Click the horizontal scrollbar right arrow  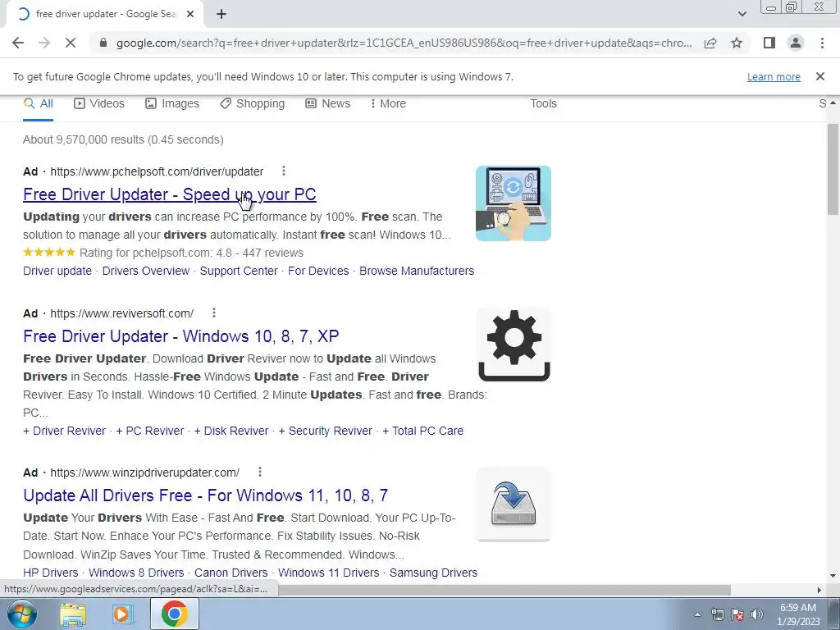[819, 590]
